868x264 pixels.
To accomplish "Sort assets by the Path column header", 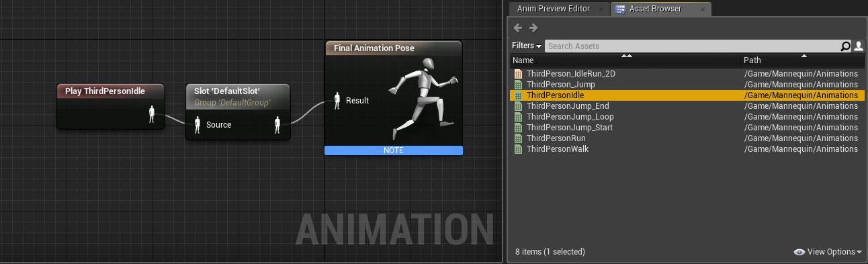I will [803, 60].
